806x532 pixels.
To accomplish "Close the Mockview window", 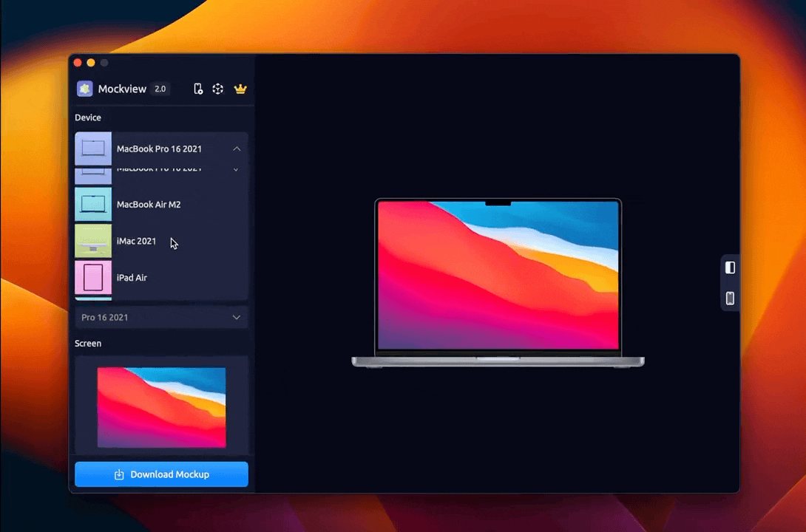I will pos(78,63).
